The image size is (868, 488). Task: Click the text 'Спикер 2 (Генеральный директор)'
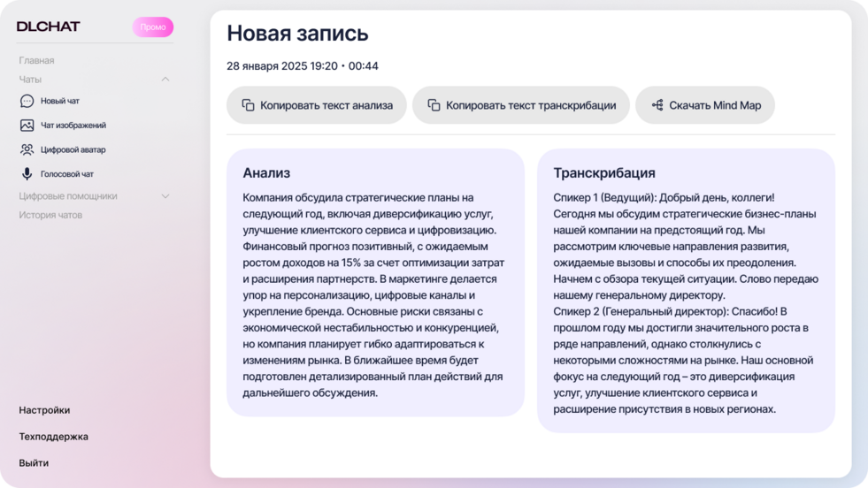[x=642, y=311]
